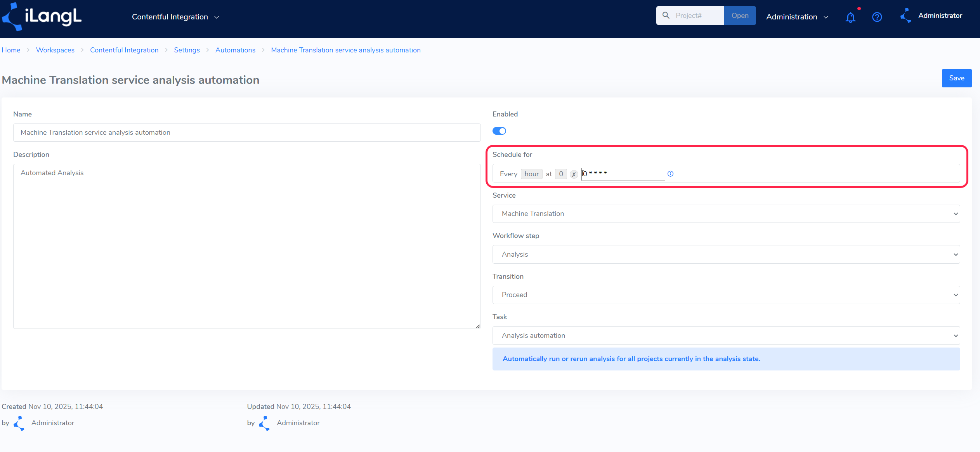The width and height of the screenshot is (980, 452).
Task: Click the Machine Translation service analysis automation breadcrumb
Action: pos(346,50)
